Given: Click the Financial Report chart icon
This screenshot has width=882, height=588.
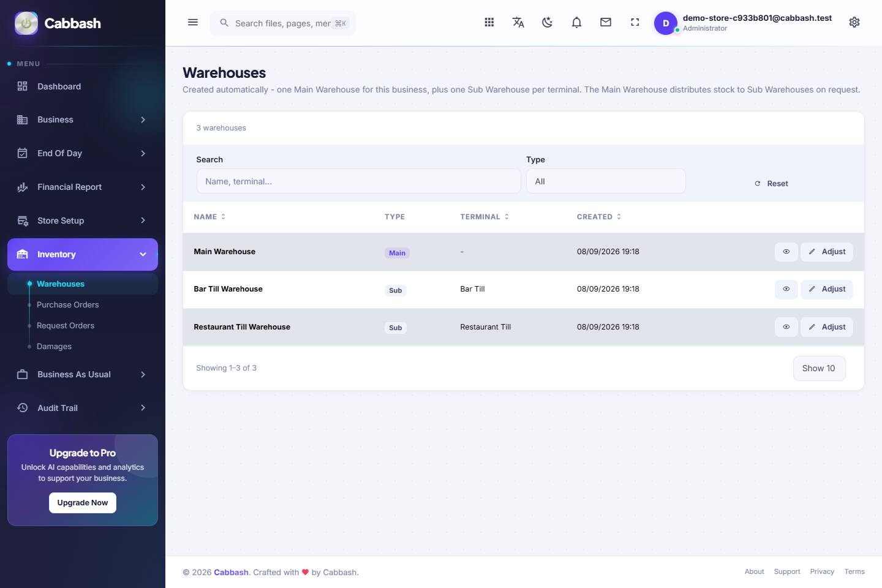Looking at the screenshot, I should 23,187.
